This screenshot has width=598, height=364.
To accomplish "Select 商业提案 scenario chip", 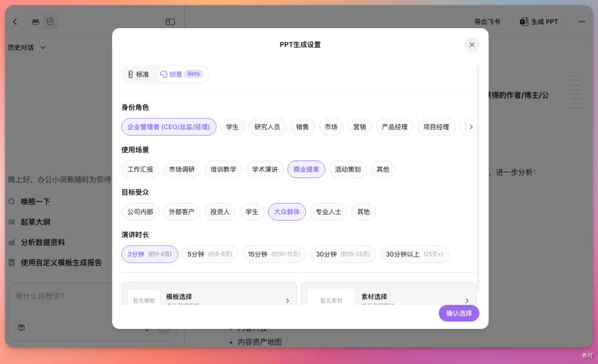I will 306,169.
